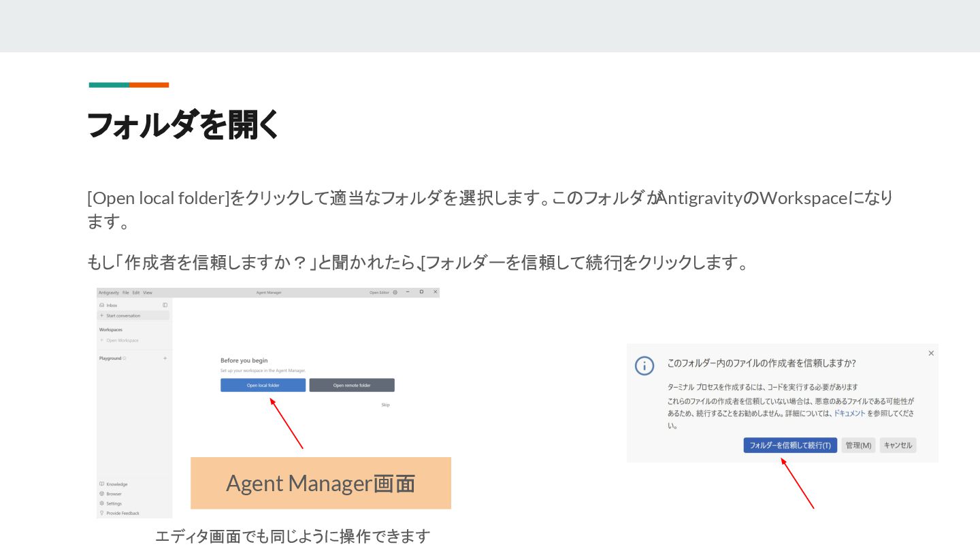Click the info icon next to Playground
The height and width of the screenshot is (551, 980).
click(124, 358)
